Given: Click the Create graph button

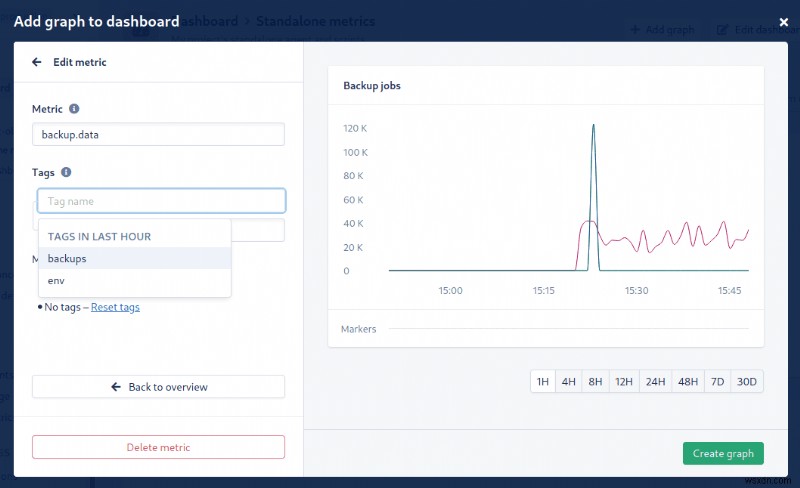Looking at the screenshot, I should (723, 453).
